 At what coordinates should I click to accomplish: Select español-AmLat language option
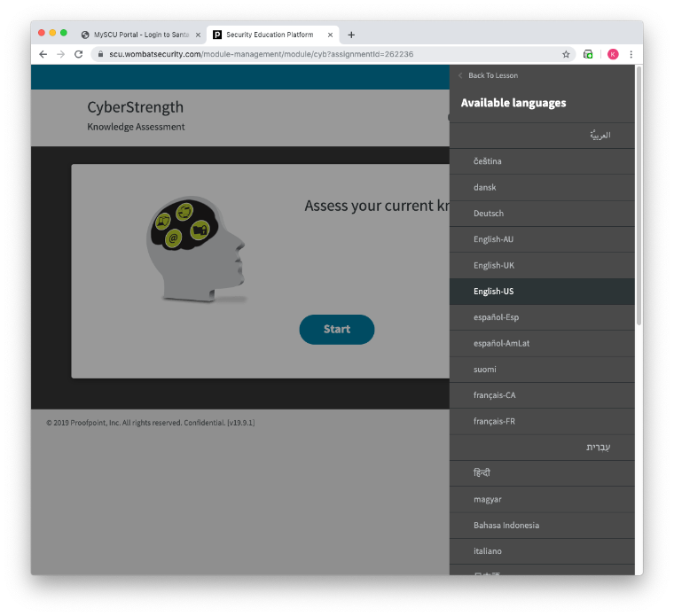[501, 343]
